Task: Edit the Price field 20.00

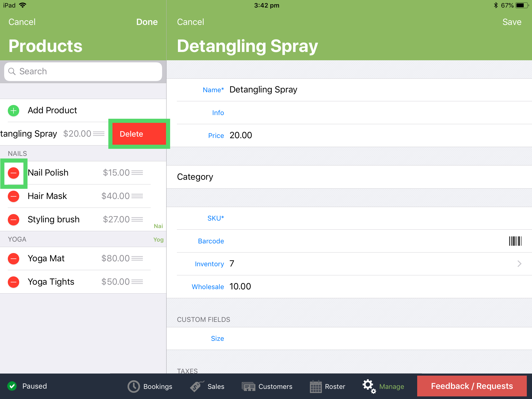Action: (241, 135)
